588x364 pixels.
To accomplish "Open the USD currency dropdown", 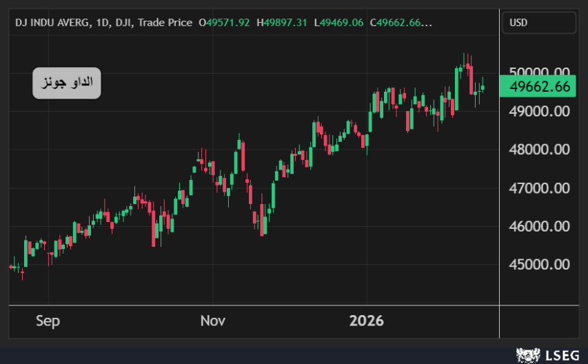I will pyautogui.click(x=538, y=23).
